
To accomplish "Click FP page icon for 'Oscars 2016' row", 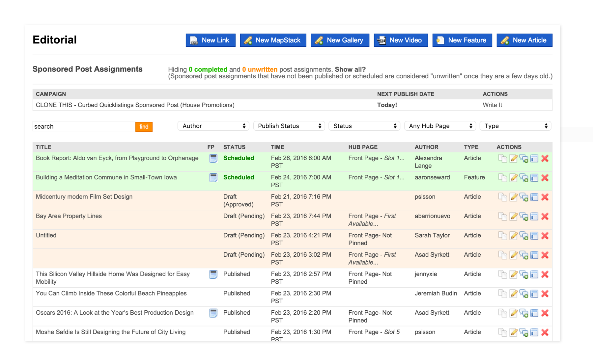I will pos(213,313).
